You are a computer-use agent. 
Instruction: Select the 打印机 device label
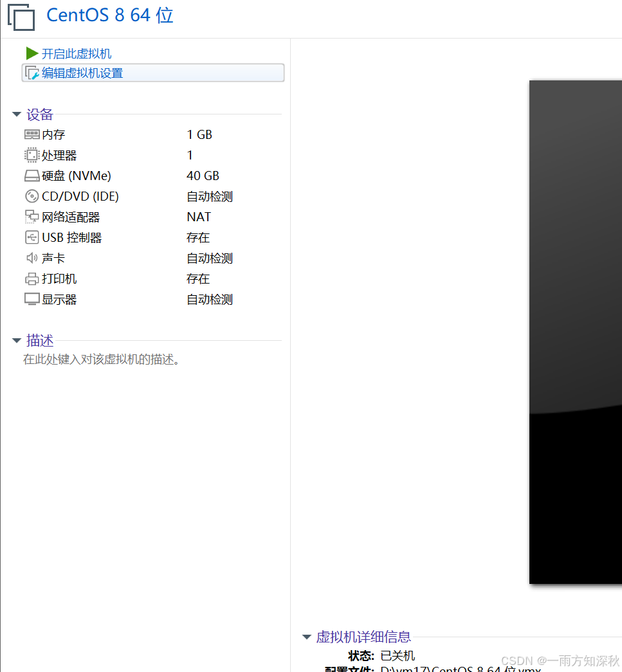(x=59, y=278)
